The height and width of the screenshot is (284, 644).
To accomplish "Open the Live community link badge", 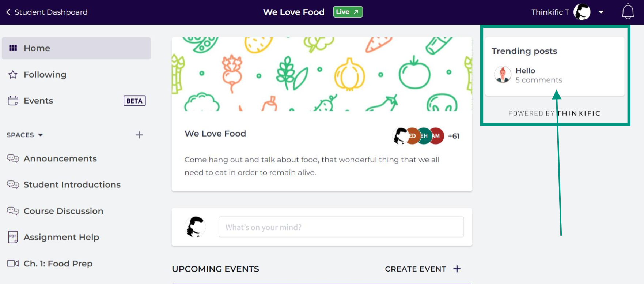I will [348, 12].
